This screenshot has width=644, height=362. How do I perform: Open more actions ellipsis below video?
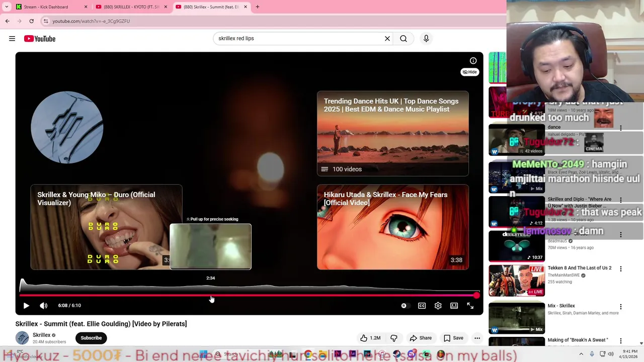tap(477, 338)
